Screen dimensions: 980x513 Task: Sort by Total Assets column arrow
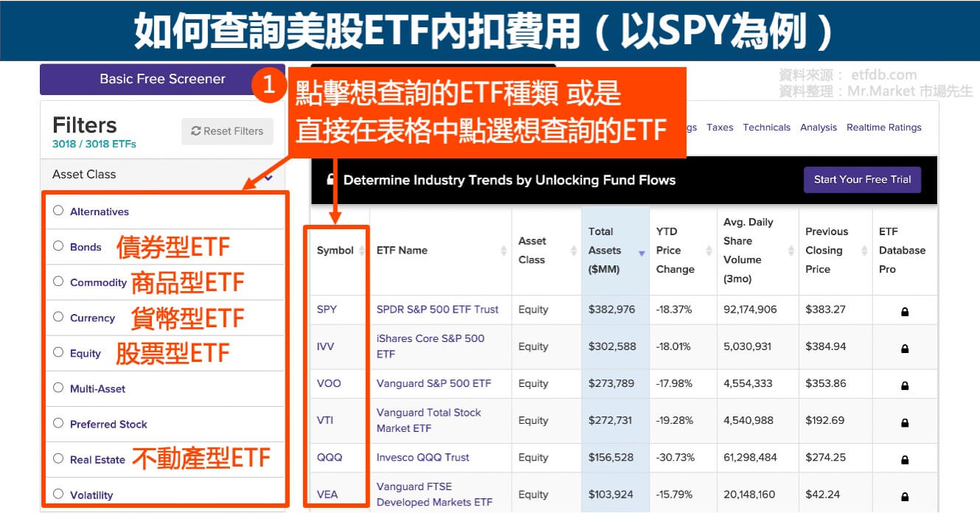click(641, 253)
